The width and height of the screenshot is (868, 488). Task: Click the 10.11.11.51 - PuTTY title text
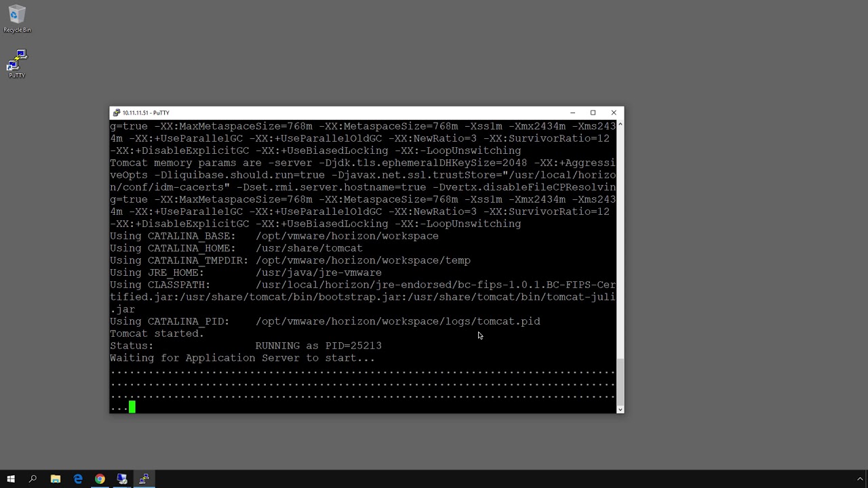(146, 113)
